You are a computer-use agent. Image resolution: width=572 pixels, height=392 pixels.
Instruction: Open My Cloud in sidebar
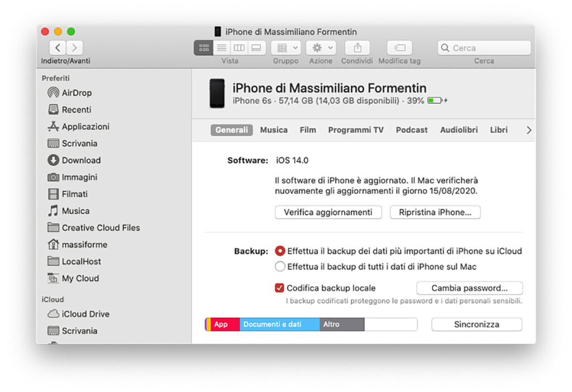click(73, 278)
